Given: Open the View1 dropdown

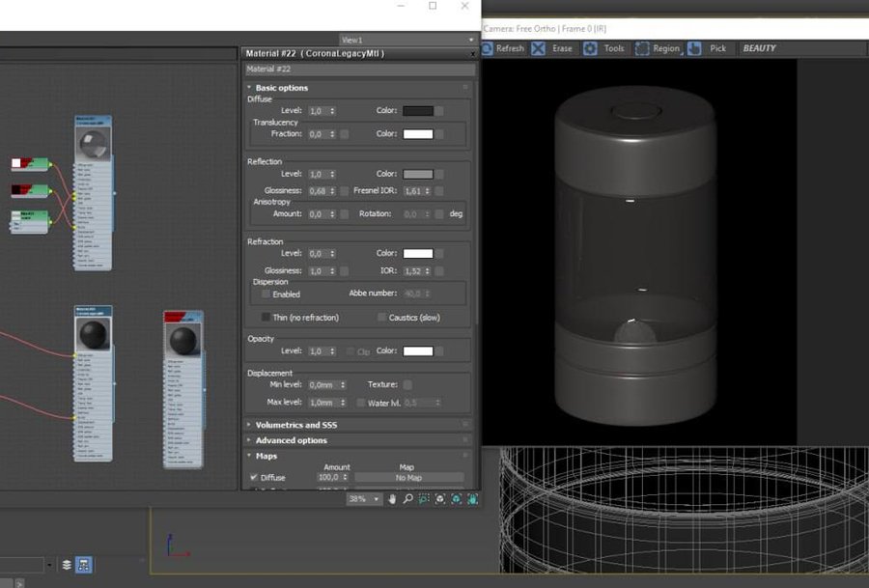Looking at the screenshot, I should click(x=407, y=40).
